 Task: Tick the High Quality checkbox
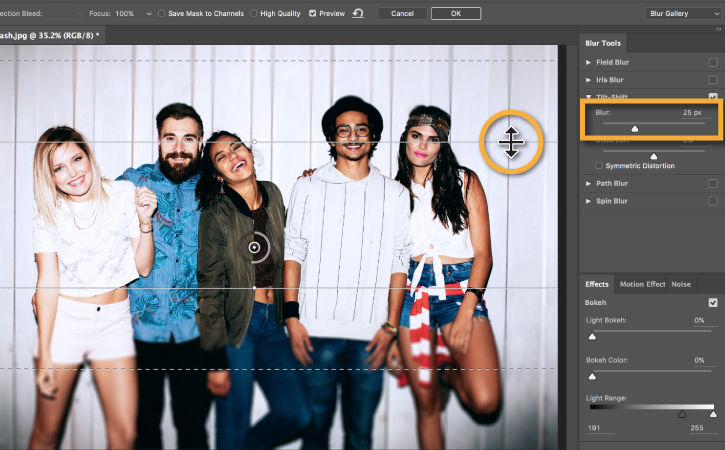[253, 13]
